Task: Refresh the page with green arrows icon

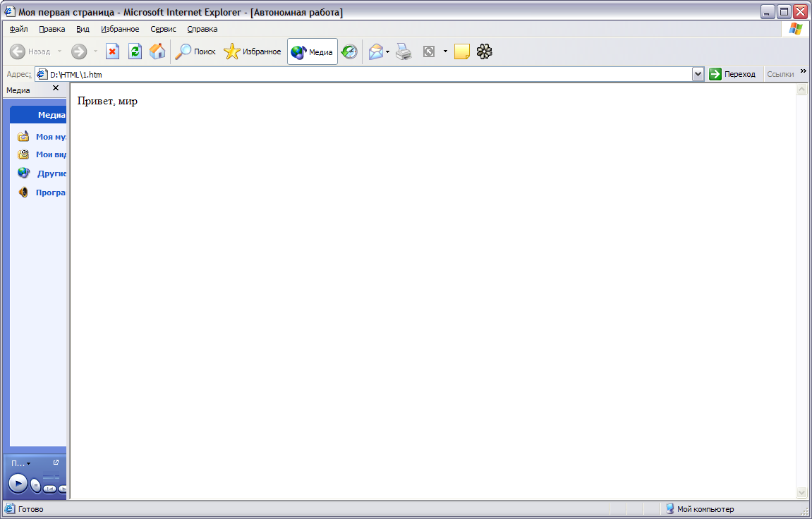Action: pos(135,51)
